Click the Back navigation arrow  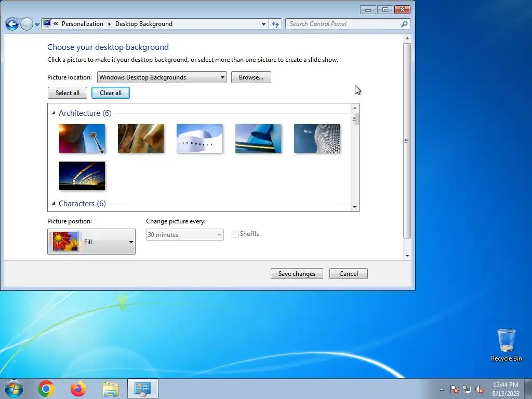point(12,24)
